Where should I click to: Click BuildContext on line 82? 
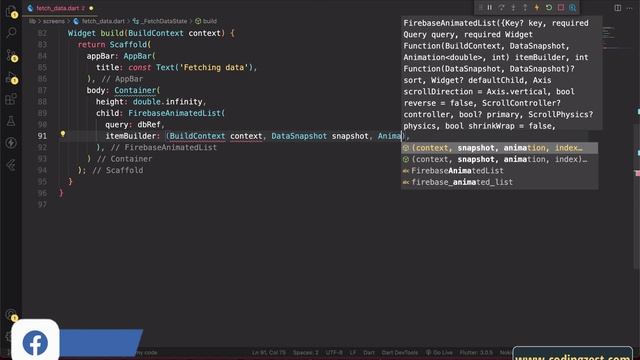click(x=156, y=33)
